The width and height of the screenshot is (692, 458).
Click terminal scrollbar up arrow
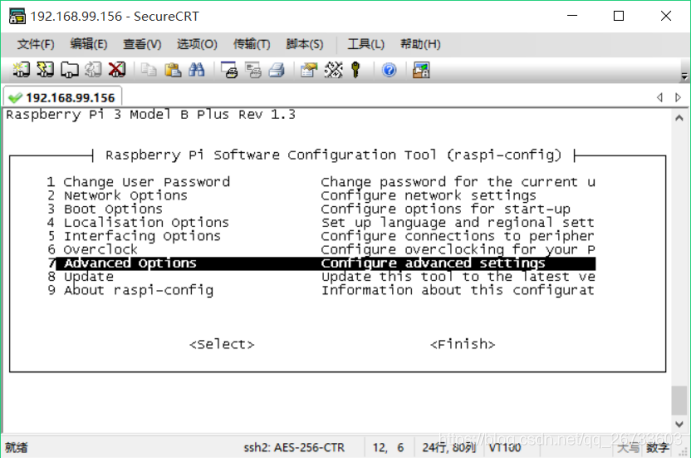click(679, 118)
